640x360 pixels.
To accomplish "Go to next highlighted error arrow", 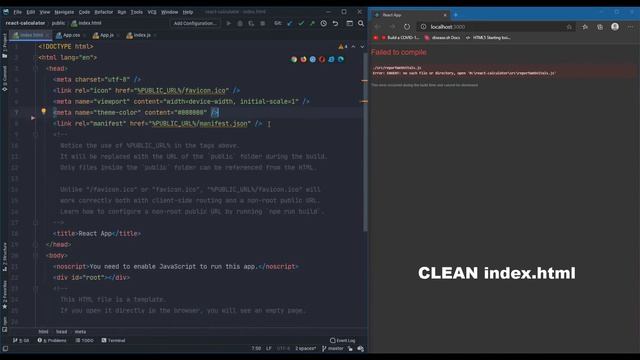I will [x=362, y=47].
